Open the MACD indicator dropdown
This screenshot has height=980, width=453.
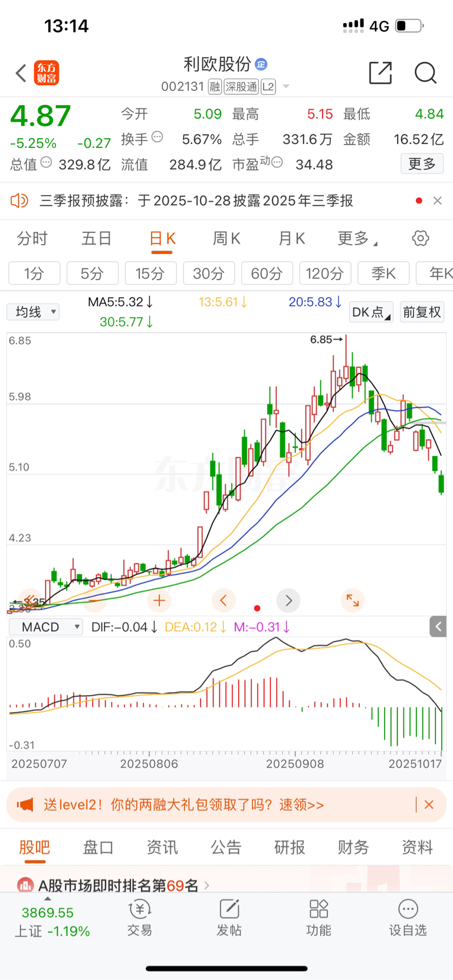pos(46,627)
